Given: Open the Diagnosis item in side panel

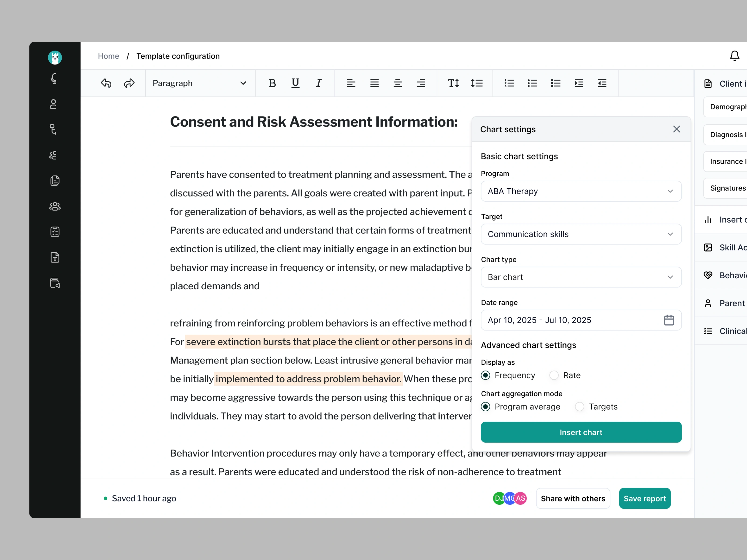Looking at the screenshot, I should tap(725, 135).
